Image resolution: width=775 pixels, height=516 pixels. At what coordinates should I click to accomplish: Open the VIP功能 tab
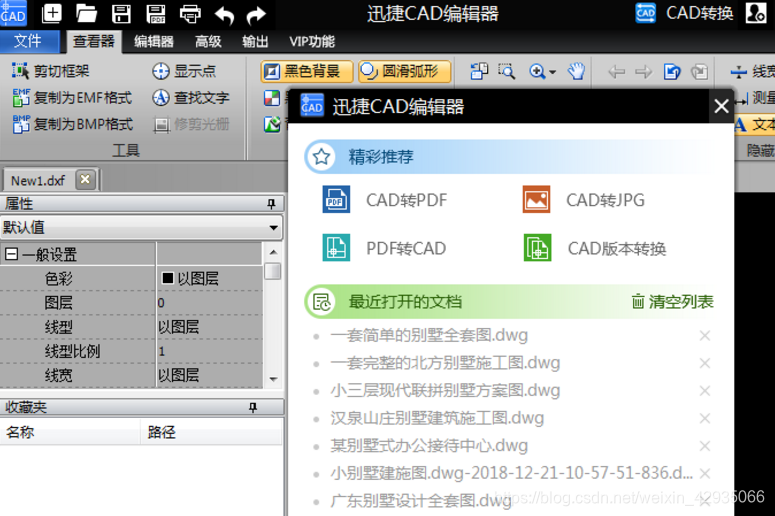coord(312,42)
